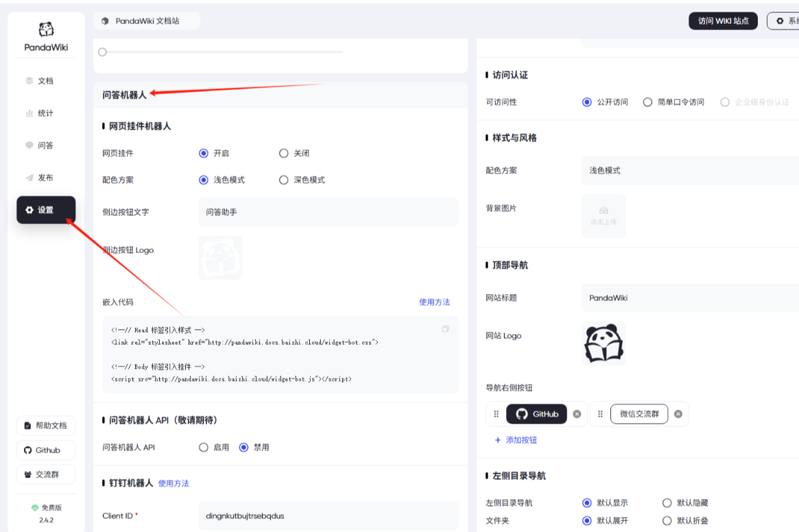
Task: Open 帮助文档 help docs button
Action: pyautogui.click(x=46, y=426)
